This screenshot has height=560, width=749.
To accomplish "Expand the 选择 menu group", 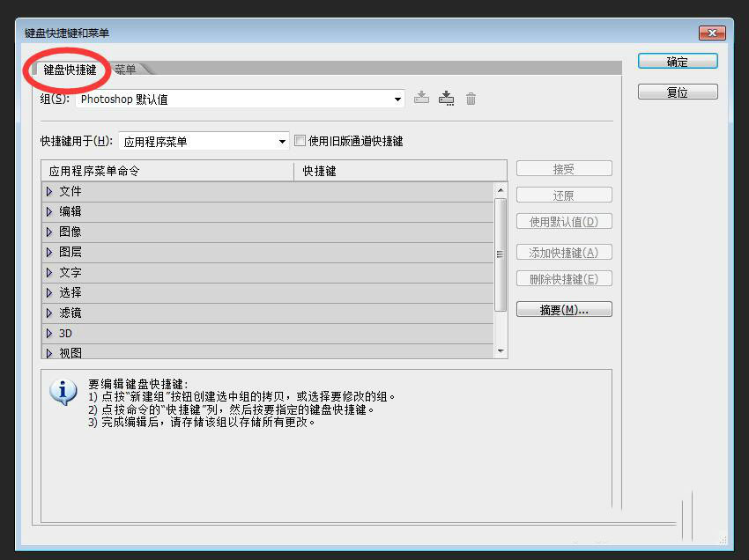I will point(49,292).
